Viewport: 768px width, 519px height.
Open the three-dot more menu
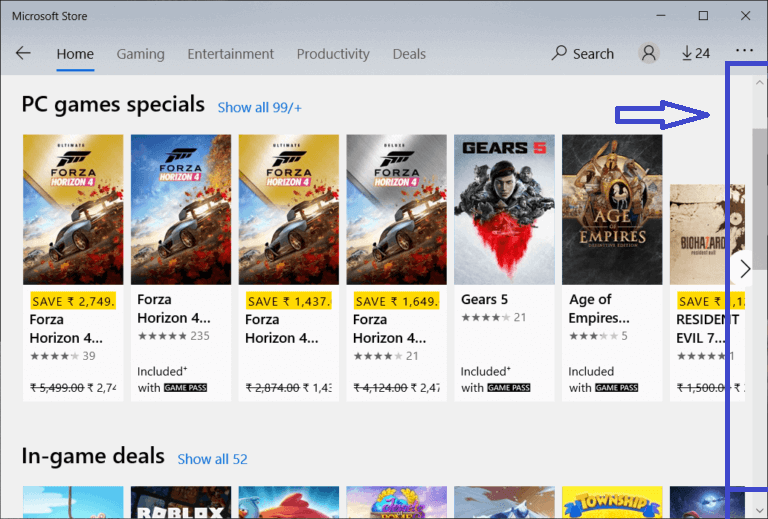[x=744, y=50]
